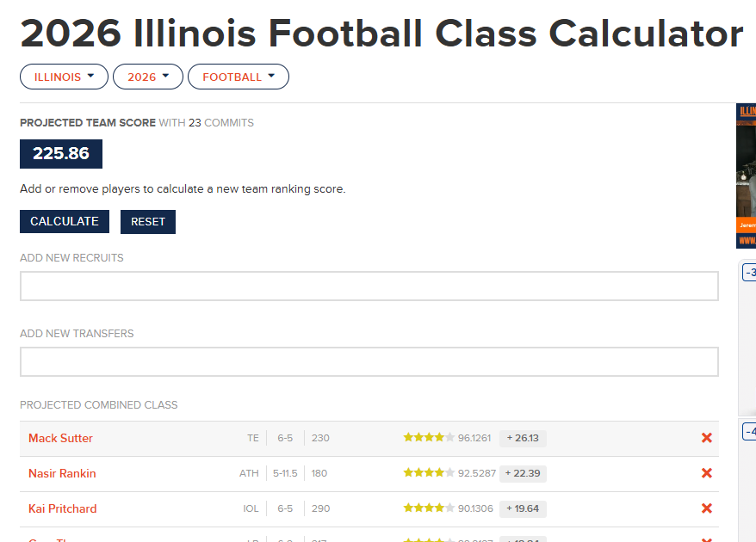Focus the Add New Transfers field
Screen dimensions: 756x542
click(369, 362)
